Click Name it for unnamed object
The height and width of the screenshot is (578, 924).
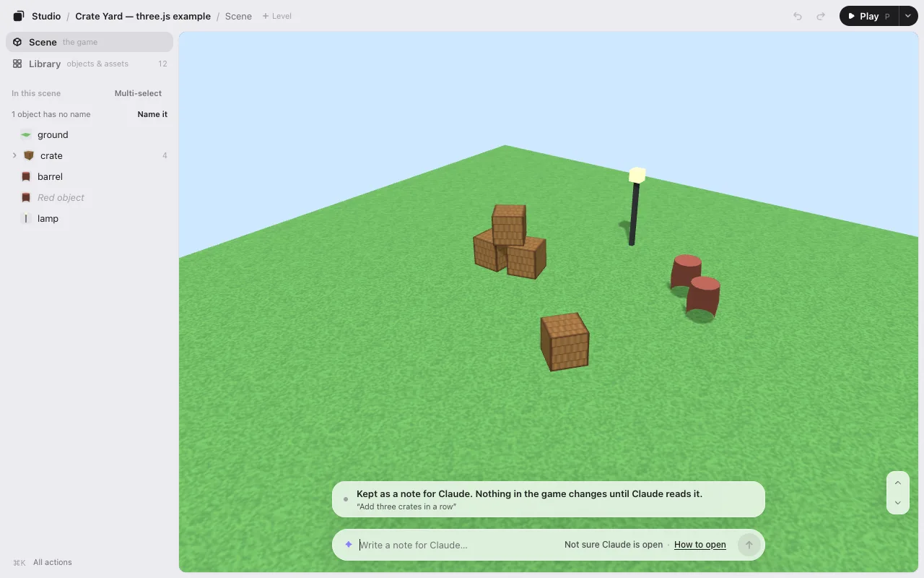tap(152, 114)
